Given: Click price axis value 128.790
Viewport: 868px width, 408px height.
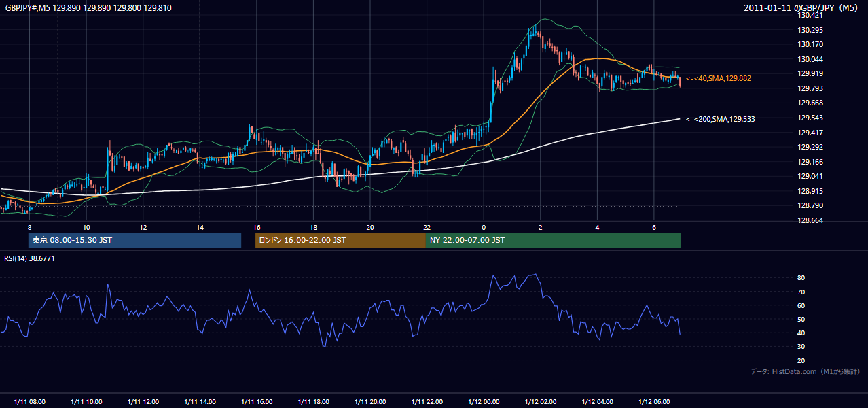Looking at the screenshot, I should 810,205.
